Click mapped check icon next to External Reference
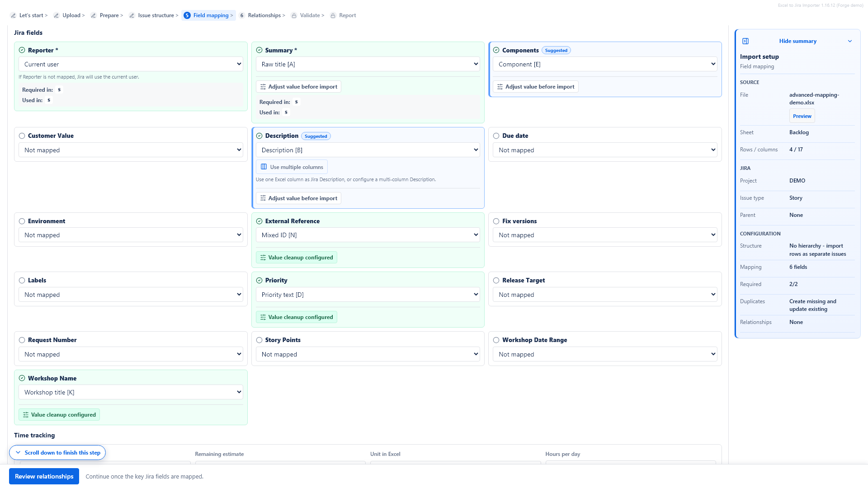 259,221
